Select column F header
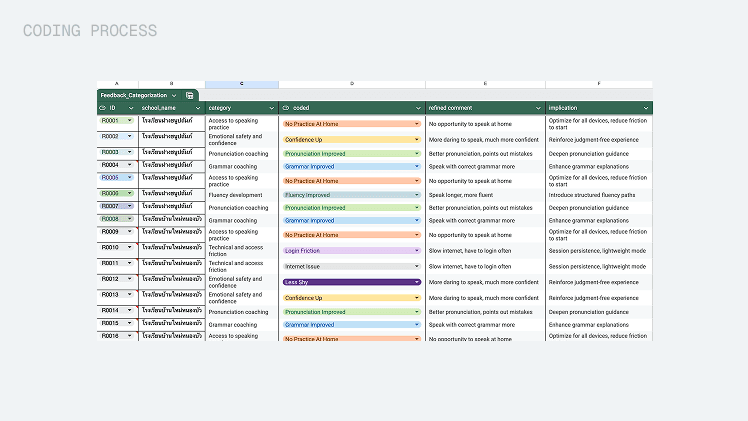The height and width of the screenshot is (421, 748). tap(599, 84)
